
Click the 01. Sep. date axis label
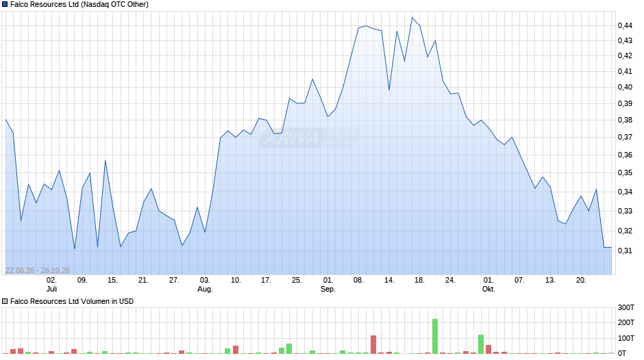327,285
